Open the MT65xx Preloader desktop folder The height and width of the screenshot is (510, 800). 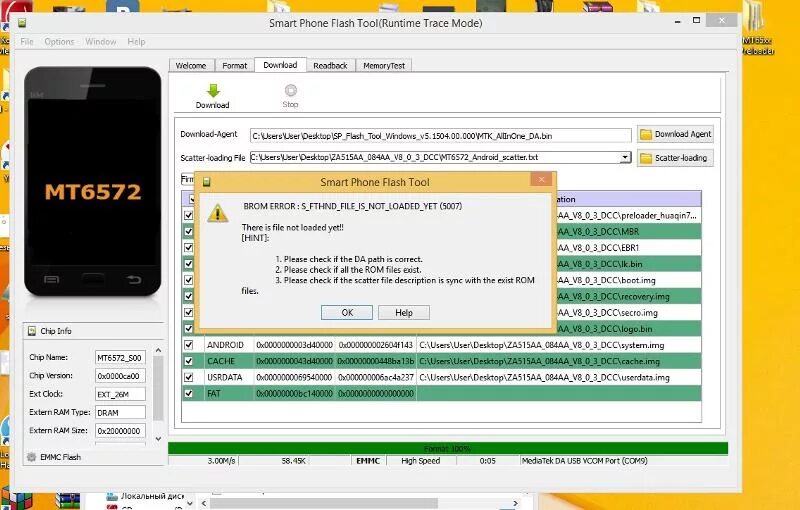coord(757,28)
